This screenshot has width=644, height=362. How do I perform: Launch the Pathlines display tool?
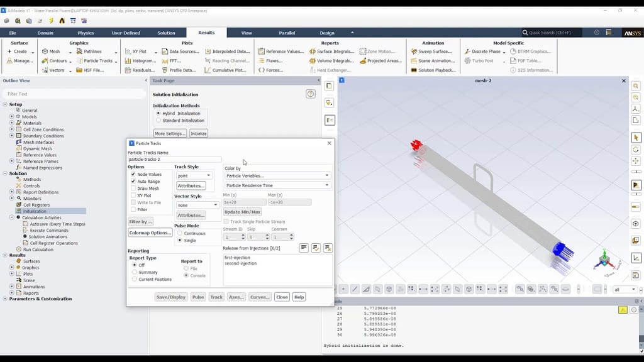[93, 51]
